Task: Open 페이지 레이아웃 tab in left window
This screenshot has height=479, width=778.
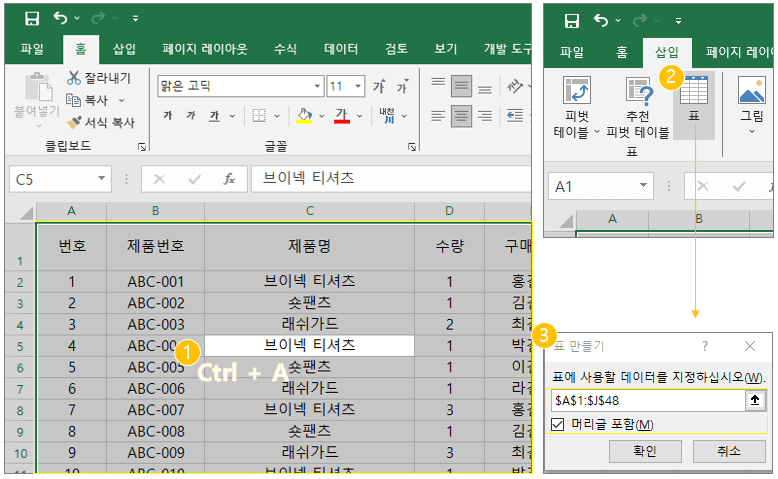Action: point(205,49)
